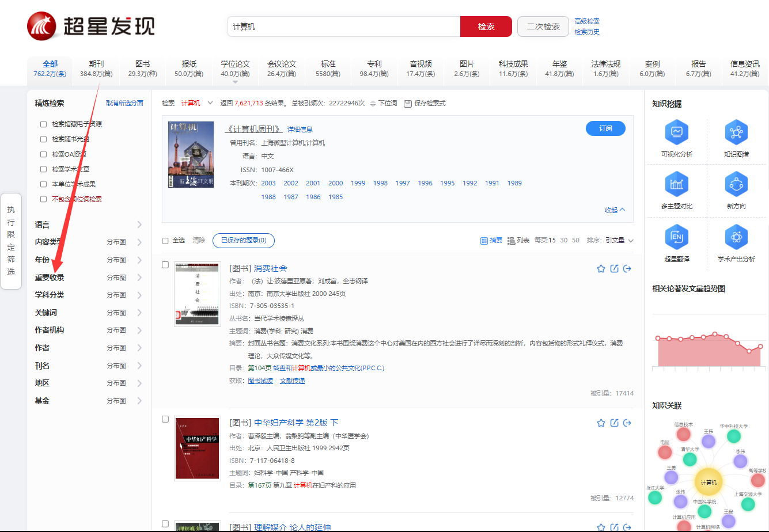Tick the 全选 checkbox
This screenshot has width=769, height=532.
coord(165,241)
